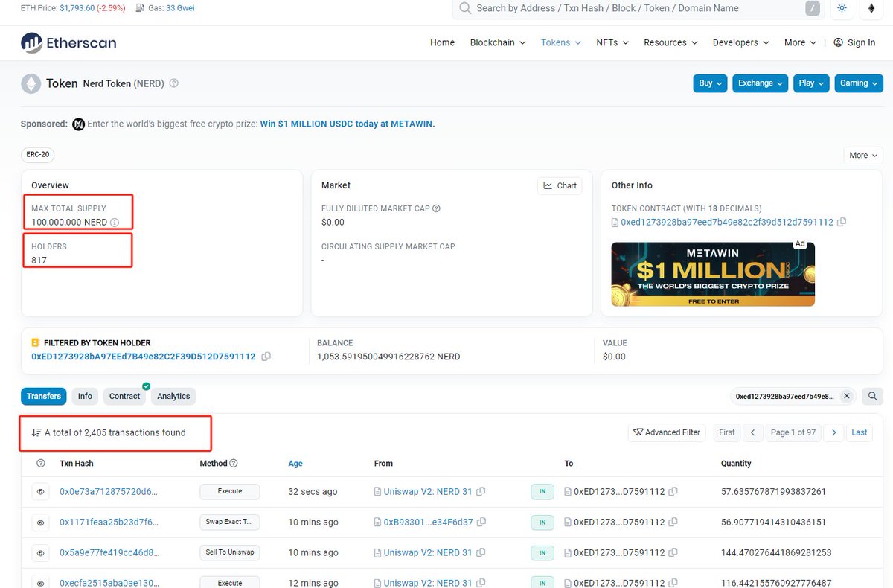
Task: Click the question mark icon in table header
Action: tap(41, 463)
